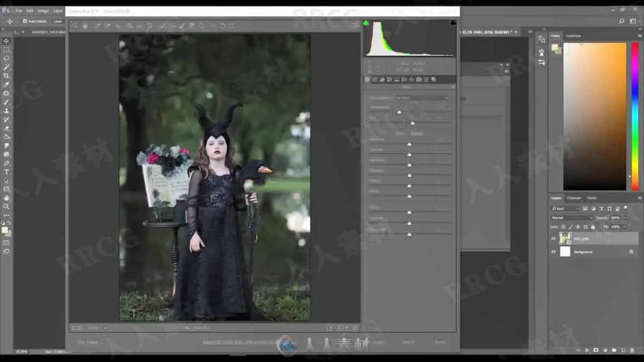The width and height of the screenshot is (644, 362).
Task: Open the Color panel options menu
Action: click(x=639, y=35)
